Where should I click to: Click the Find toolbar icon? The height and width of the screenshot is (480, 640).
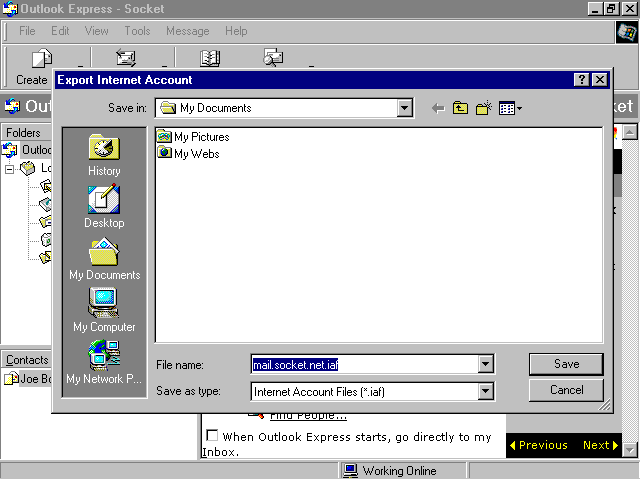pos(273,57)
